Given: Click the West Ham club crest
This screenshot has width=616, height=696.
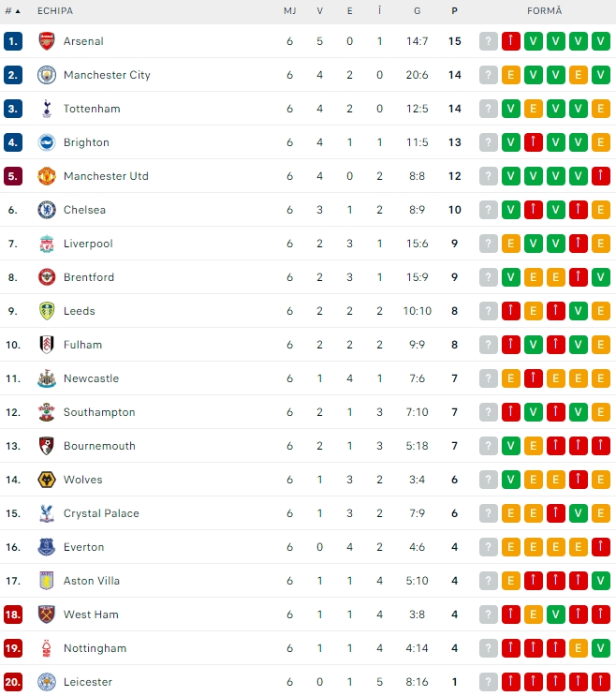Looking at the screenshot, I should coord(47,615).
